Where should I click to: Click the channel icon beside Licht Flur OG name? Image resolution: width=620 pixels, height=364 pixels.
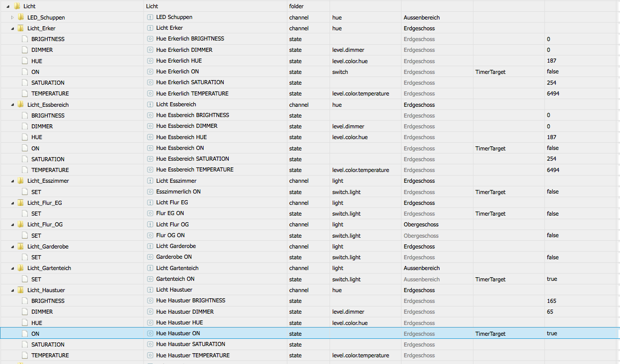(x=151, y=224)
